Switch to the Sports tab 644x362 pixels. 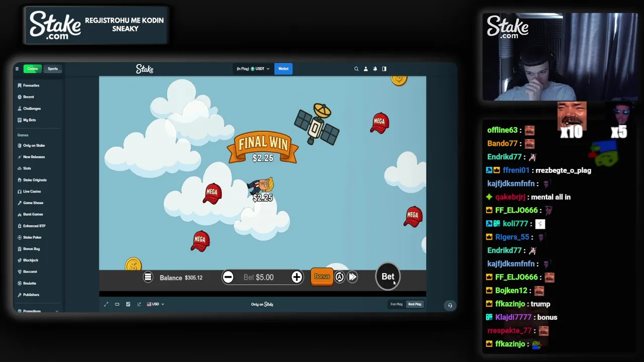point(53,69)
